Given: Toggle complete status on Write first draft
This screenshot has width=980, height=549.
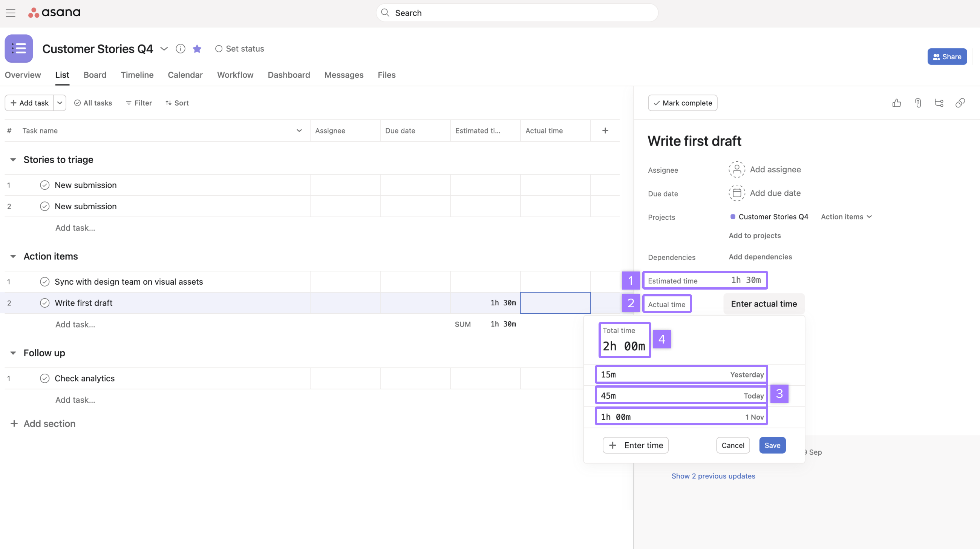Looking at the screenshot, I should [x=44, y=302].
